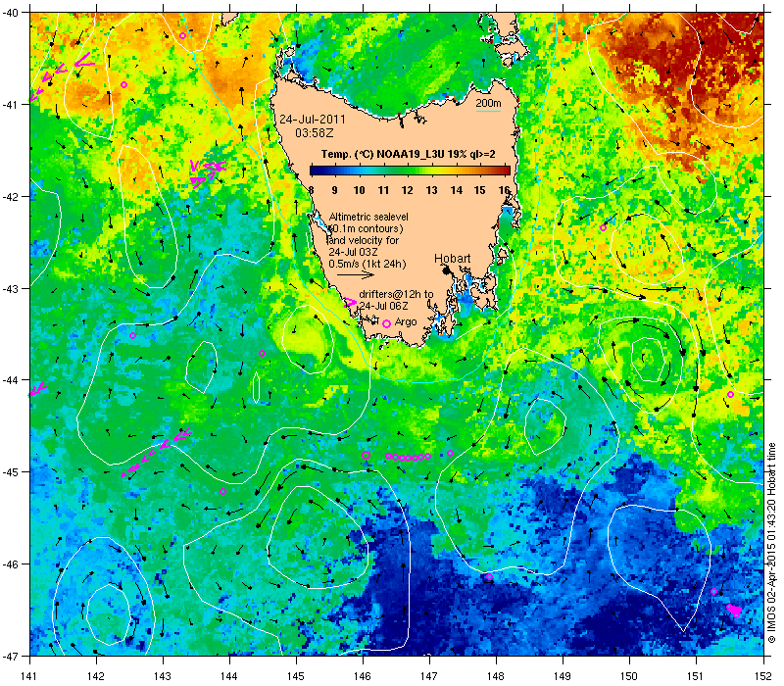Image resolution: width=784 pixels, height=686 pixels.
Task: Click latitude axis label -41
Action: click(x=13, y=105)
